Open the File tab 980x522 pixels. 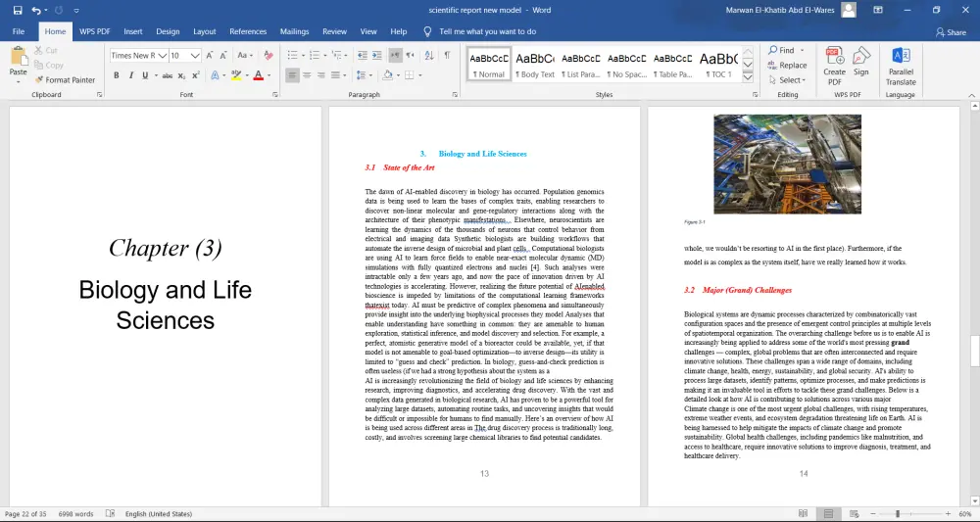pyautogui.click(x=19, y=31)
